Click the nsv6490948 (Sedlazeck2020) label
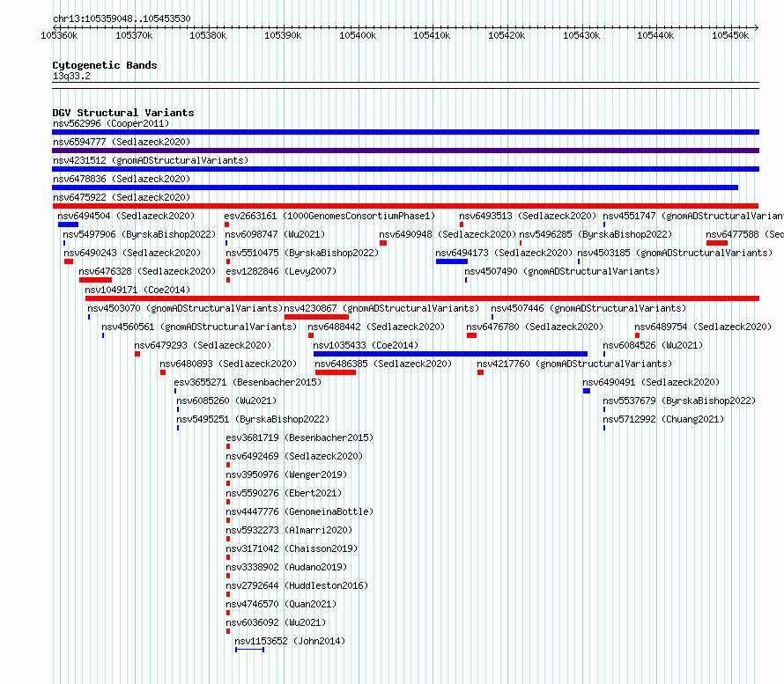The image size is (784, 684). click(x=447, y=234)
